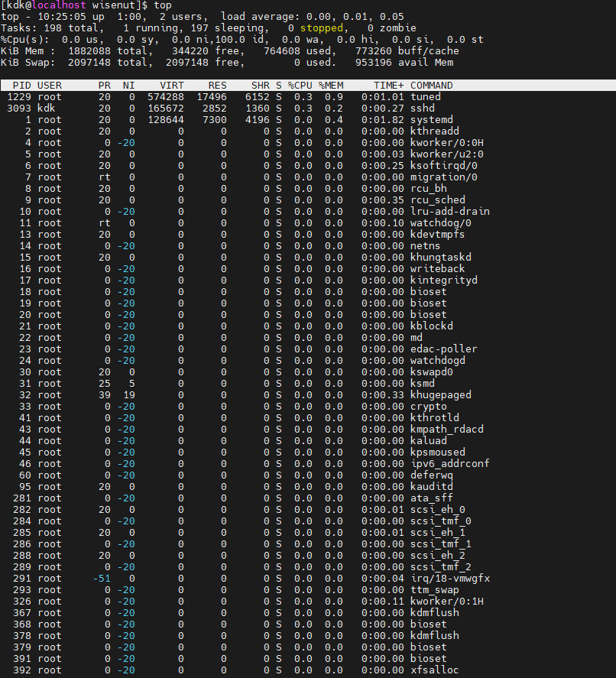Click the 'tuned' command in PID 1229 row

[426, 97]
